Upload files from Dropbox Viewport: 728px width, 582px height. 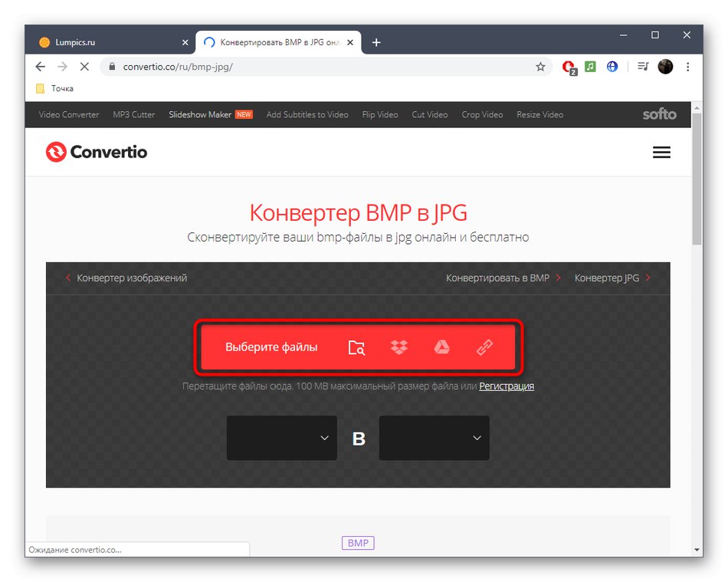click(399, 347)
